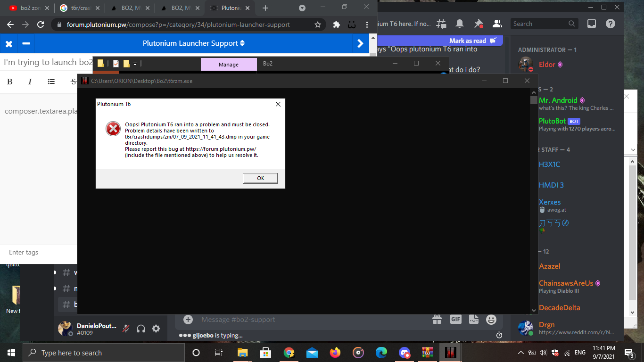Open Firefox from the taskbar
The height and width of the screenshot is (362, 644).
[x=335, y=353]
